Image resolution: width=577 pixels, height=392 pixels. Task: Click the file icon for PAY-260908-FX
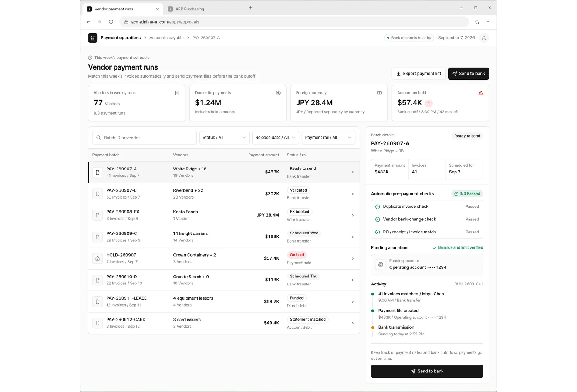98,215
